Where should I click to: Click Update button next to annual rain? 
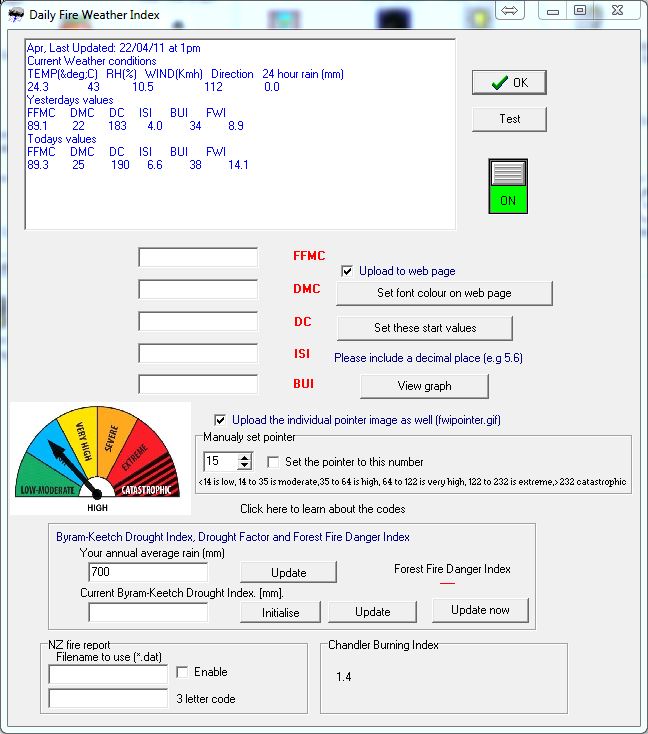point(288,573)
